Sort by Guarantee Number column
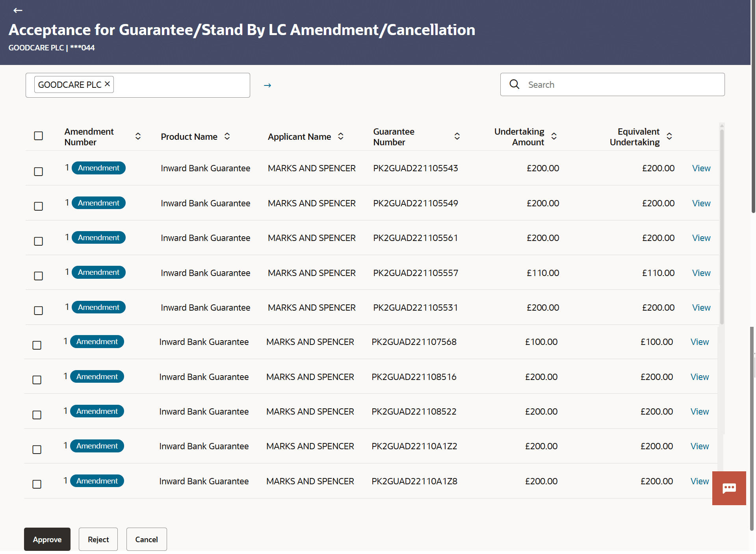 457,136
